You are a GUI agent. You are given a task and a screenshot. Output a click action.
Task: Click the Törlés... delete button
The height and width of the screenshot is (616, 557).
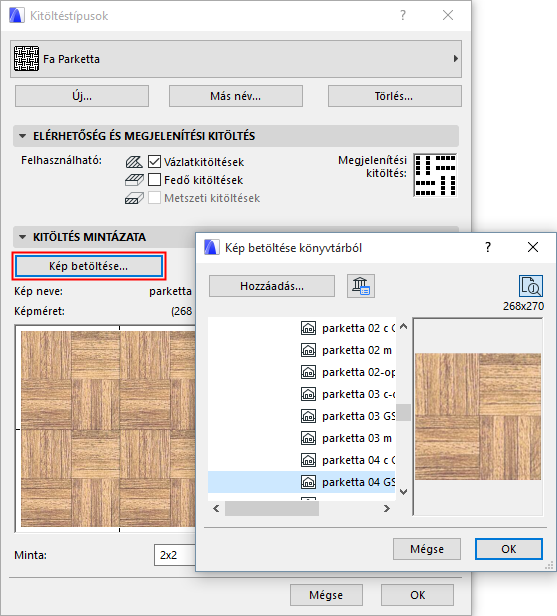394,96
